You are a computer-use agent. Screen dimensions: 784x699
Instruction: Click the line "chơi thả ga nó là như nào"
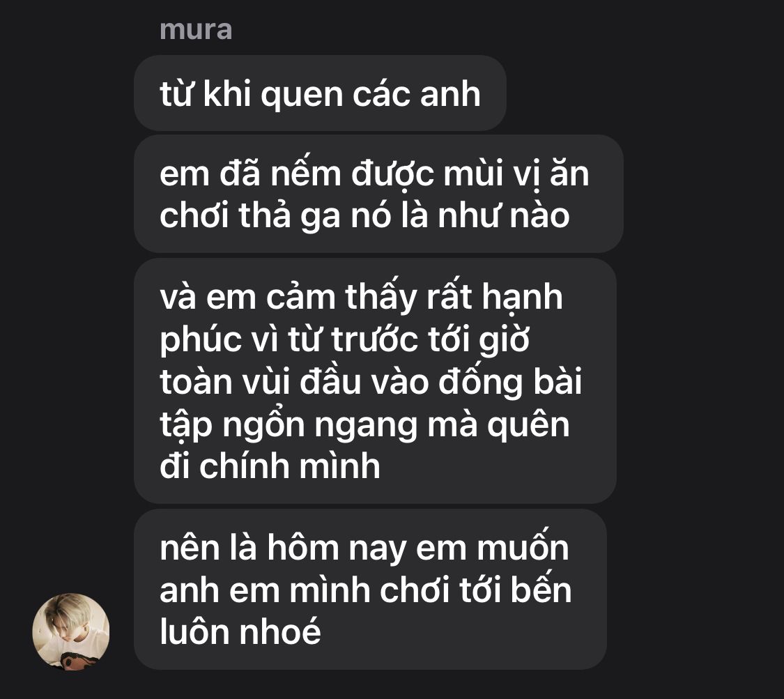coord(364,216)
